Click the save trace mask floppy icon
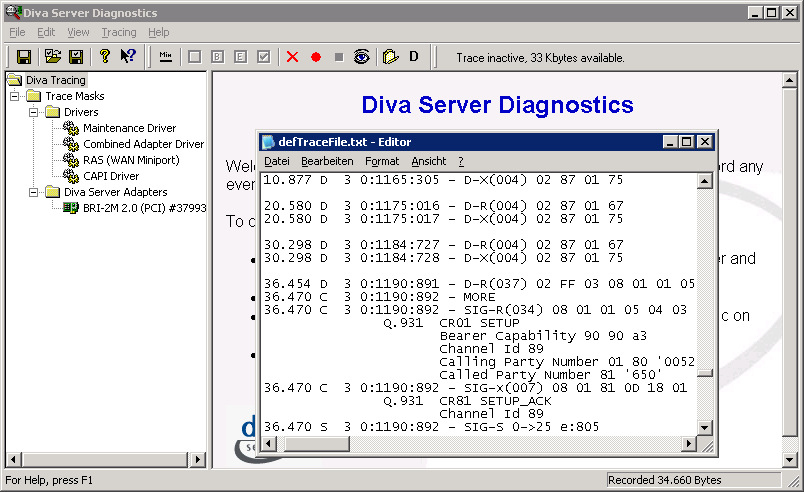Screen dimensions: 804x492 (76, 56)
